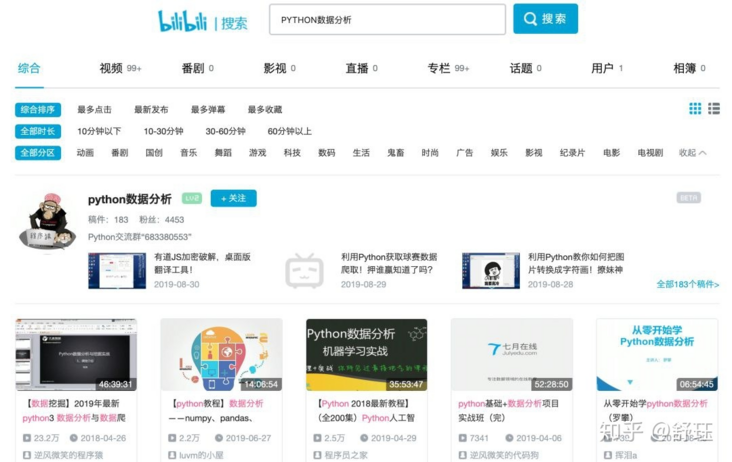Switch to the 用户 tab
The image size is (732, 462).
click(607, 68)
